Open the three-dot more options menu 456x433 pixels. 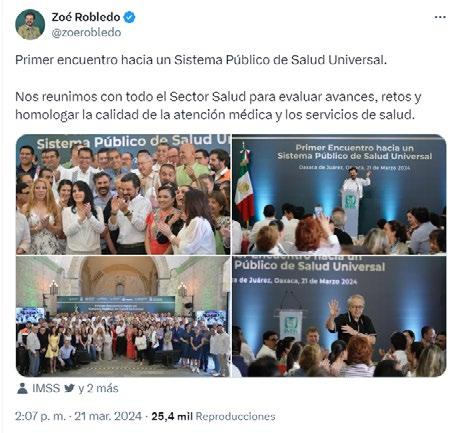[440, 17]
